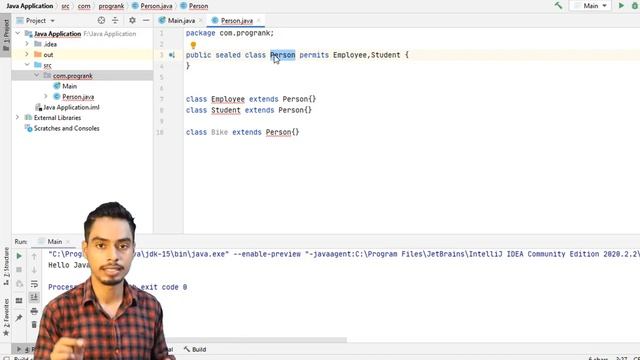Collapse the Java Application root node
640x360 pixels.
click(x=18, y=33)
